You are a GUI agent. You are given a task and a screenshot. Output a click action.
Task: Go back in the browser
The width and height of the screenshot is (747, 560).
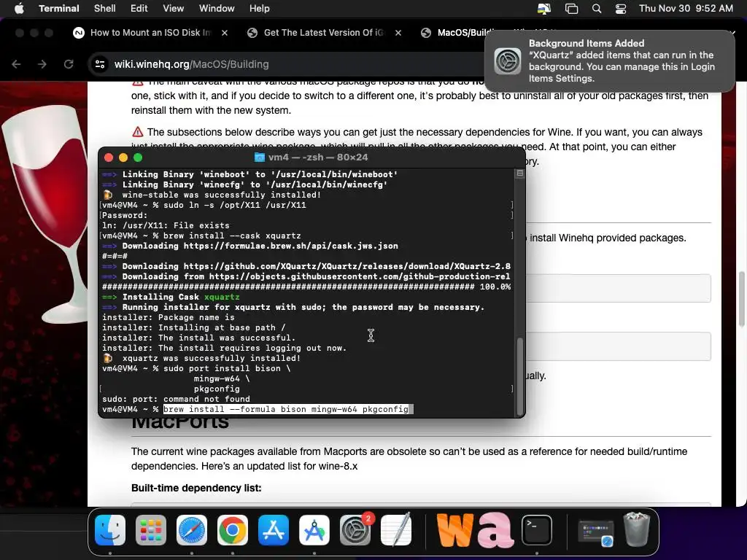(x=16, y=64)
